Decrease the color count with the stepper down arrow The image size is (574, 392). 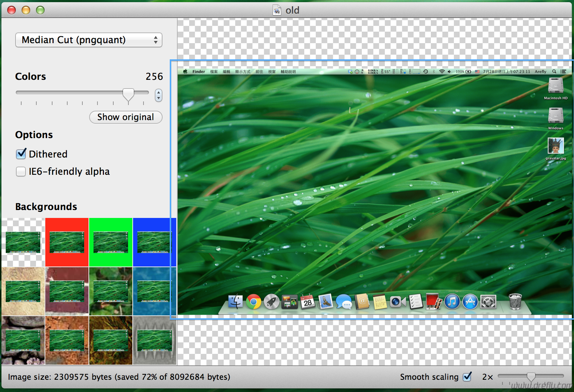(159, 98)
